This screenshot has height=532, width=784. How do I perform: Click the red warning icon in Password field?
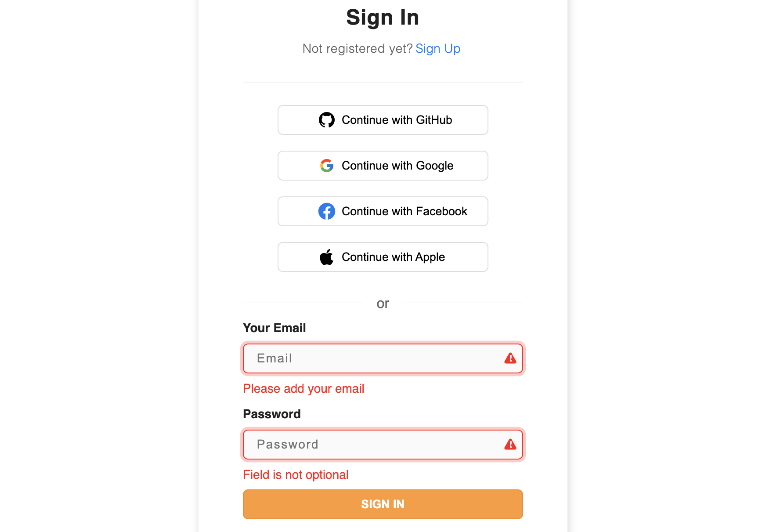(x=510, y=445)
